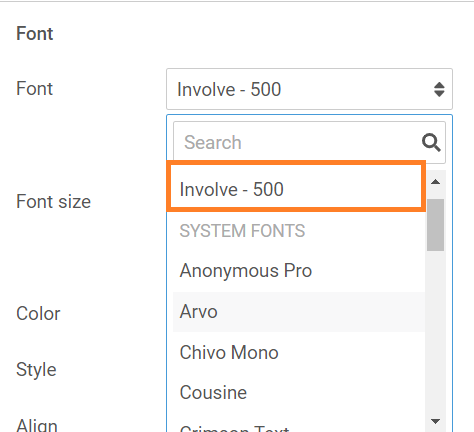Click the Font size label

click(x=53, y=202)
